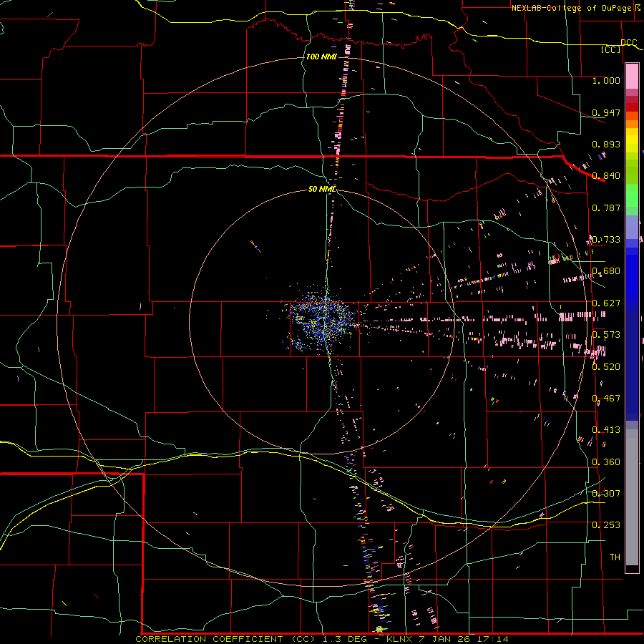Click the 0.467 scale value
The width and height of the screenshot is (644, 644).
pyautogui.click(x=606, y=398)
